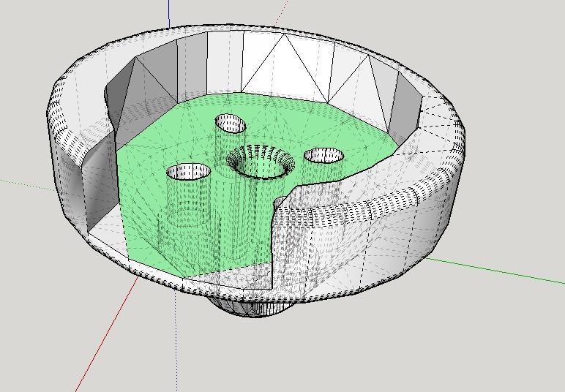Image resolution: width=565 pixels, height=392 pixels.
Task: Select the small hole left of center
Action: click(x=188, y=171)
